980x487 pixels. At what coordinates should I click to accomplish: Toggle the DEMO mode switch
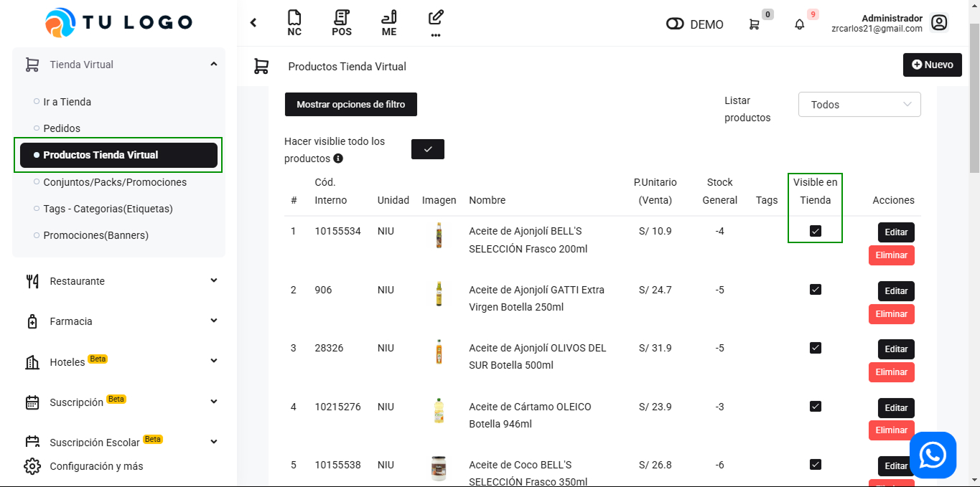pos(675,24)
